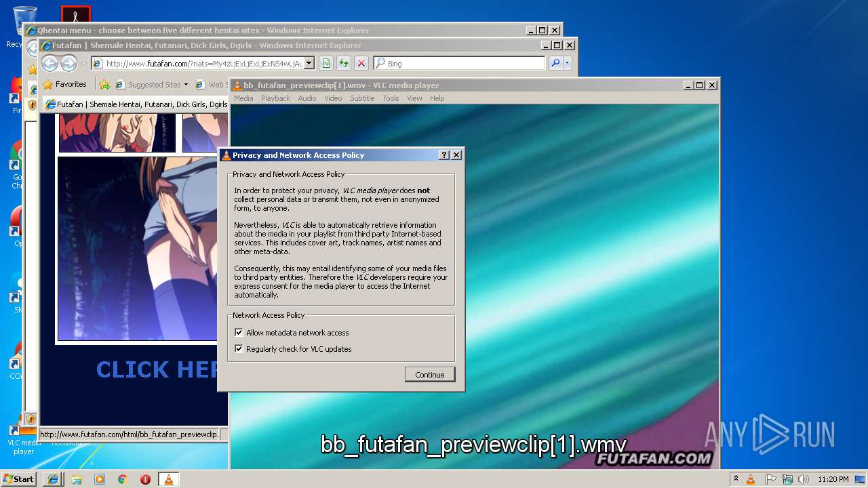Click the 11:20 PM clock
The image size is (868, 488).
click(833, 479)
